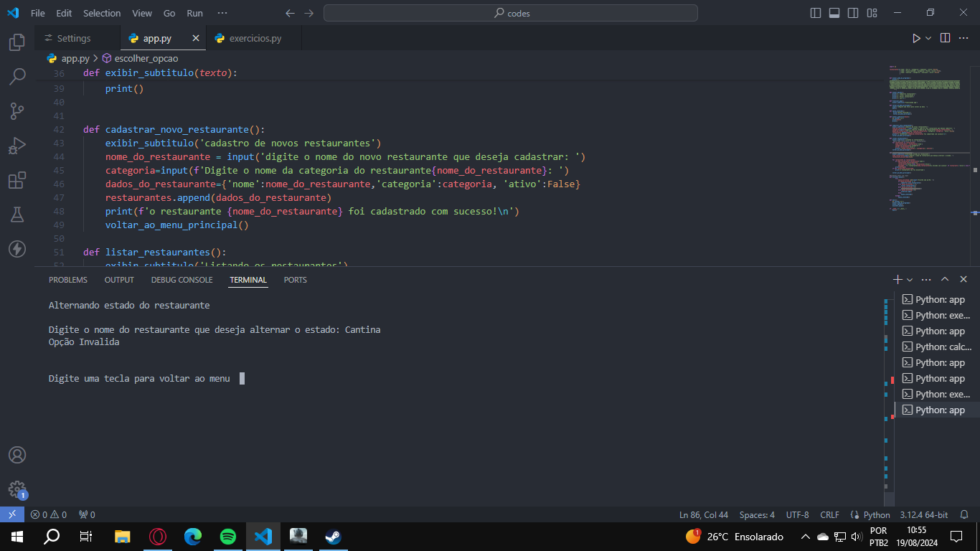Click the ports forwarded status item
The width and height of the screenshot is (980, 551).
87,514
